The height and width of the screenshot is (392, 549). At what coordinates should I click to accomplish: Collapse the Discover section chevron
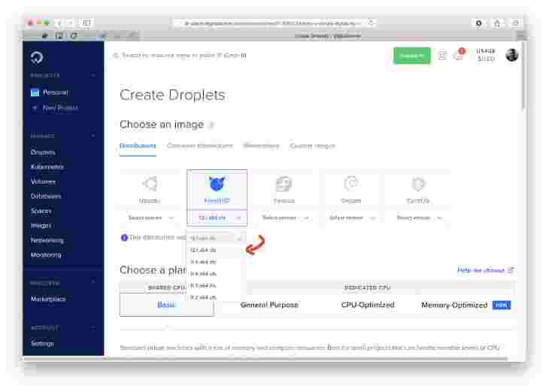93,282
